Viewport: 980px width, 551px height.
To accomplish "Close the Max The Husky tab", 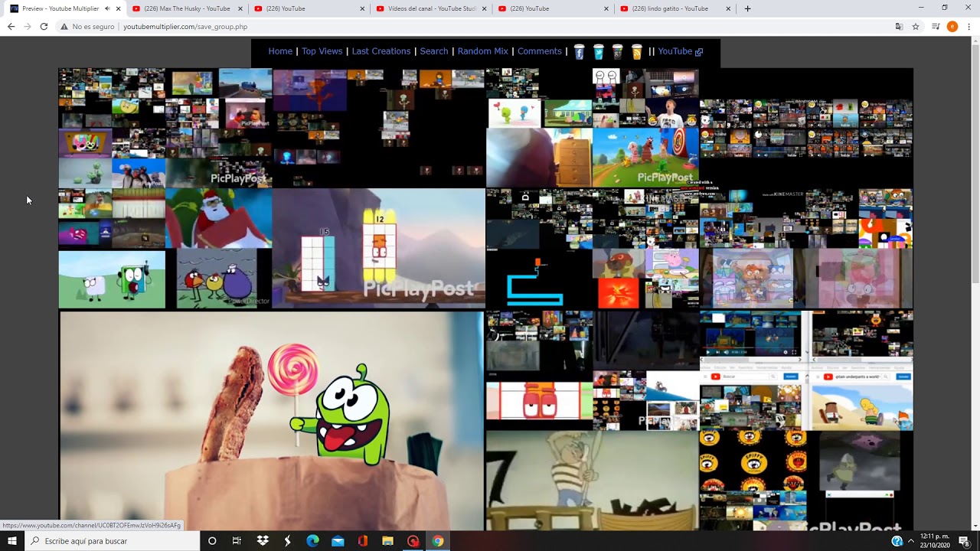I will [240, 8].
